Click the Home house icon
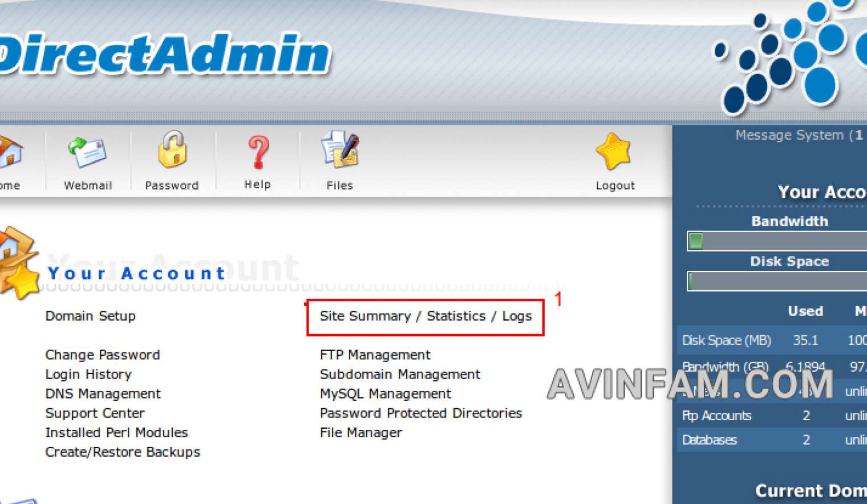This screenshot has width=867, height=504. click(x=11, y=152)
